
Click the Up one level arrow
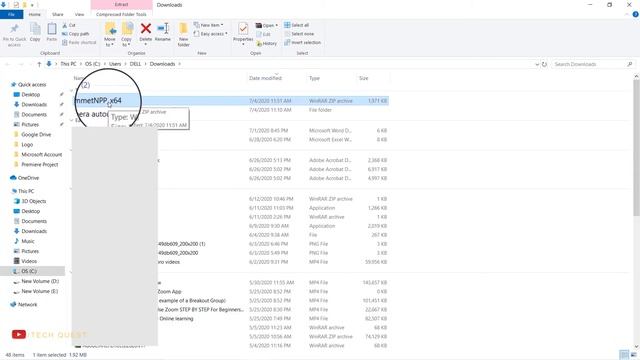click(x=39, y=64)
